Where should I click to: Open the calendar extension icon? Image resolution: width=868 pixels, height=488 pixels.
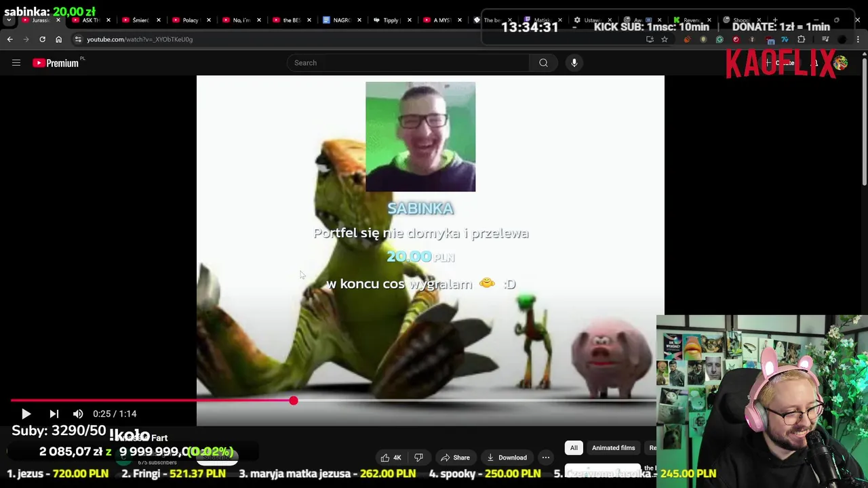tap(770, 39)
